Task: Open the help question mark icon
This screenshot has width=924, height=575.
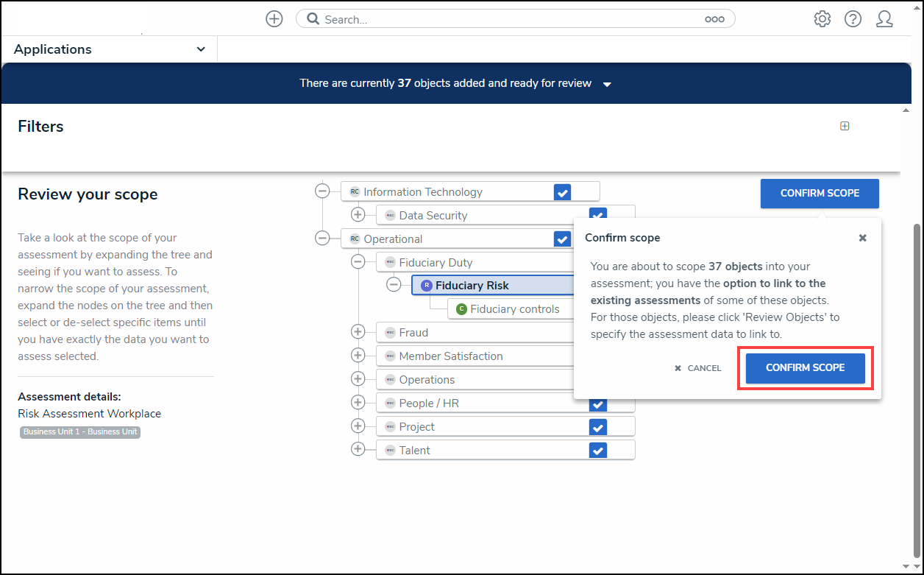Action: coord(853,19)
